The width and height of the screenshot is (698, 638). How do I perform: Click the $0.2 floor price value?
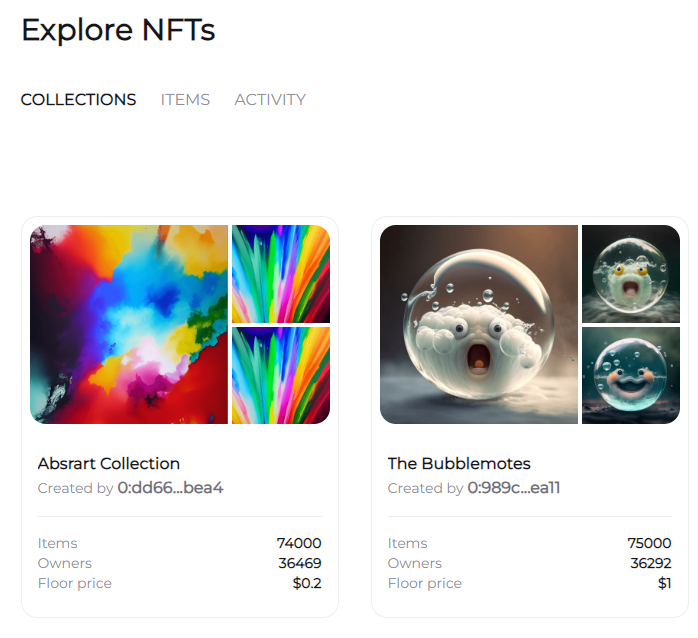click(307, 583)
